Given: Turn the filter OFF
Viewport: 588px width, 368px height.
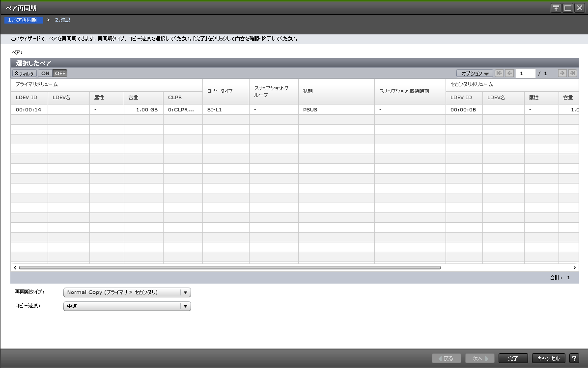Looking at the screenshot, I should click(60, 74).
